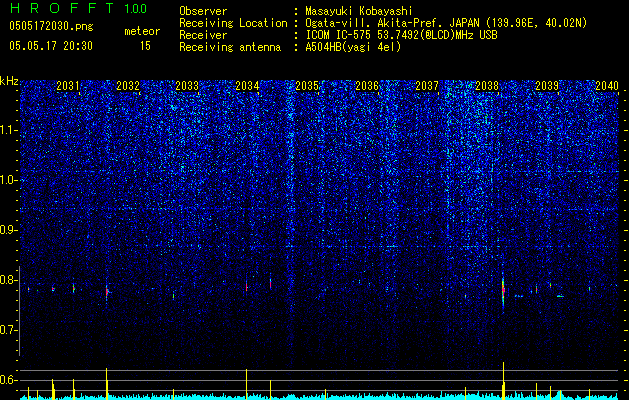Select the 1.1 kHz frequency label
Image resolution: width=629 pixels, height=400 pixels.
tap(9, 130)
